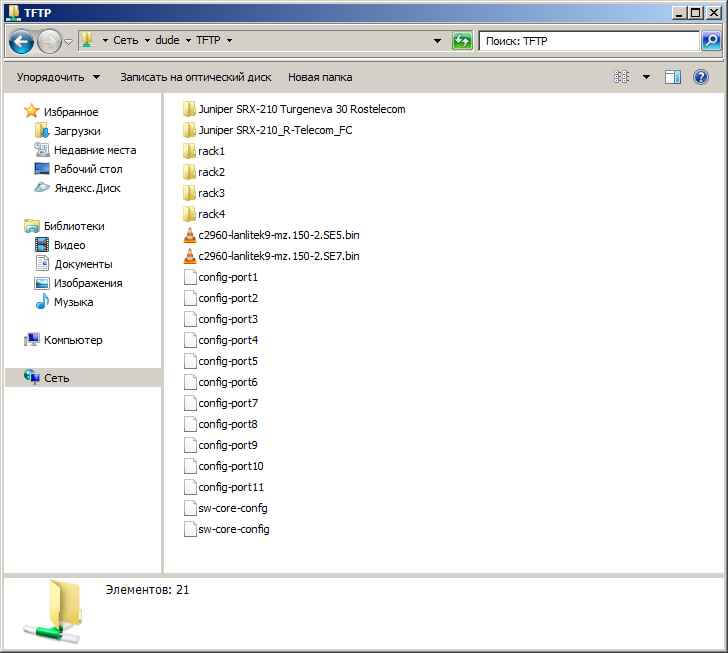Open the view options dropdown arrow
Image resolution: width=728 pixels, height=653 pixels.
click(646, 77)
